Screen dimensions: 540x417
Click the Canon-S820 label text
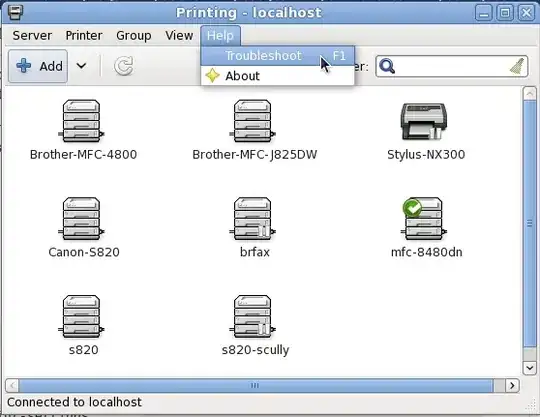click(x=84, y=252)
